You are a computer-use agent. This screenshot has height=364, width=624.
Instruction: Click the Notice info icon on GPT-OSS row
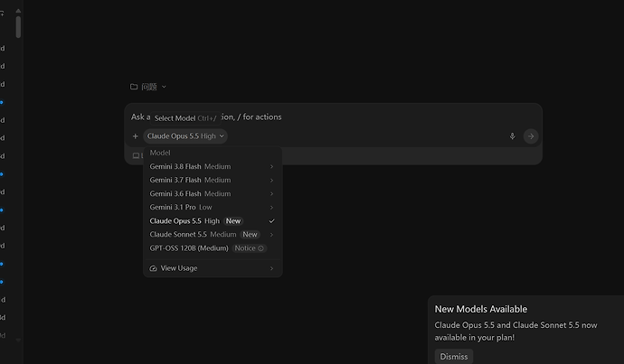(260, 248)
